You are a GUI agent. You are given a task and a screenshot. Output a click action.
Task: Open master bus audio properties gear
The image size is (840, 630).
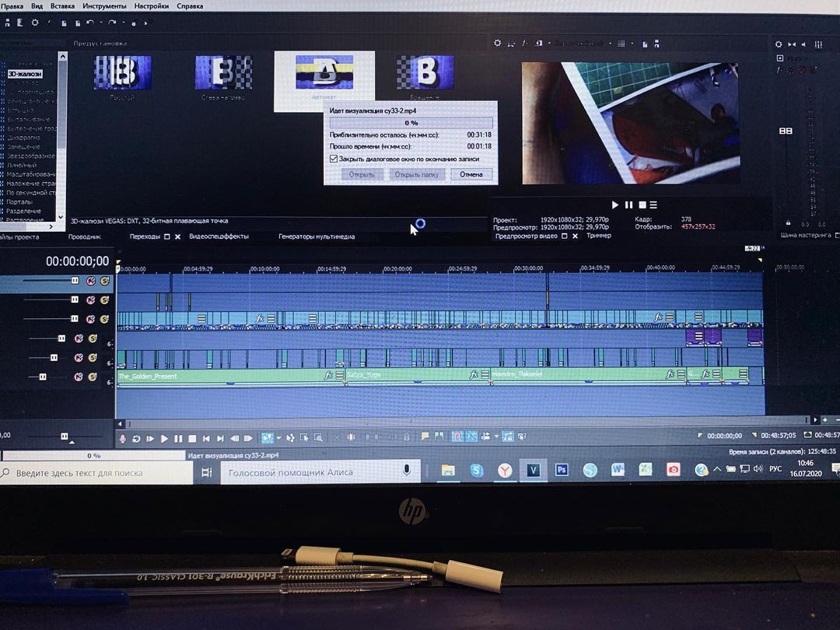pos(779,44)
